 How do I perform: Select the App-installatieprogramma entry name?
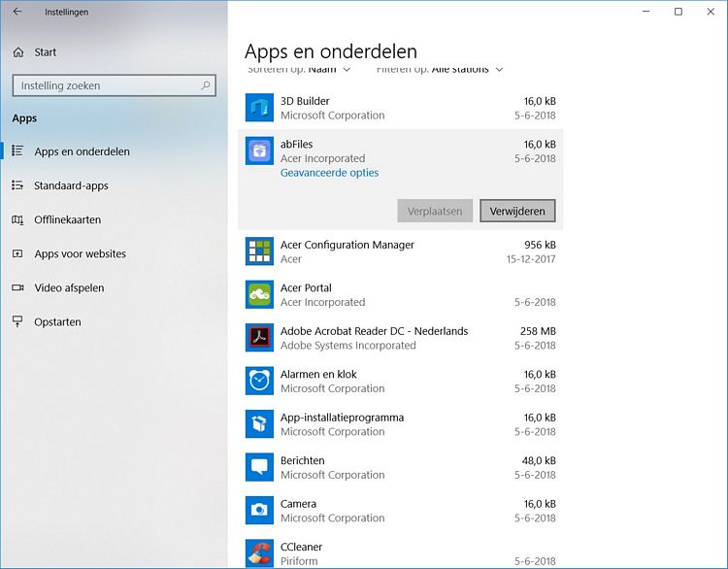coord(342,418)
